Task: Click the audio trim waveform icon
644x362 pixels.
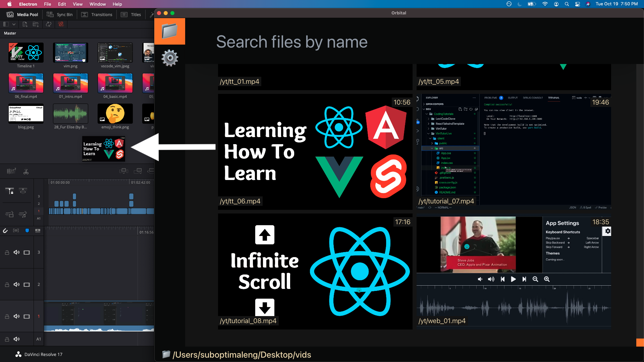Action: pyautogui.click(x=16, y=231)
